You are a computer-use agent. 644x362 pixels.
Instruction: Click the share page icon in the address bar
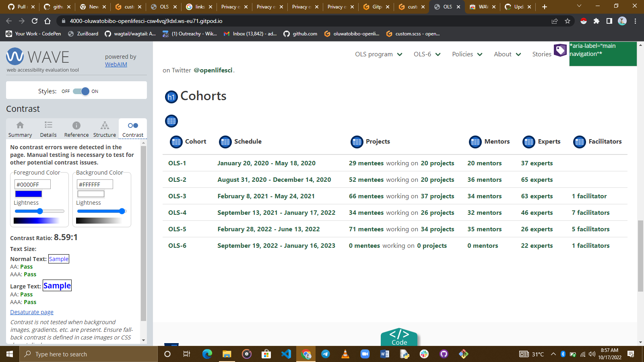(555, 21)
